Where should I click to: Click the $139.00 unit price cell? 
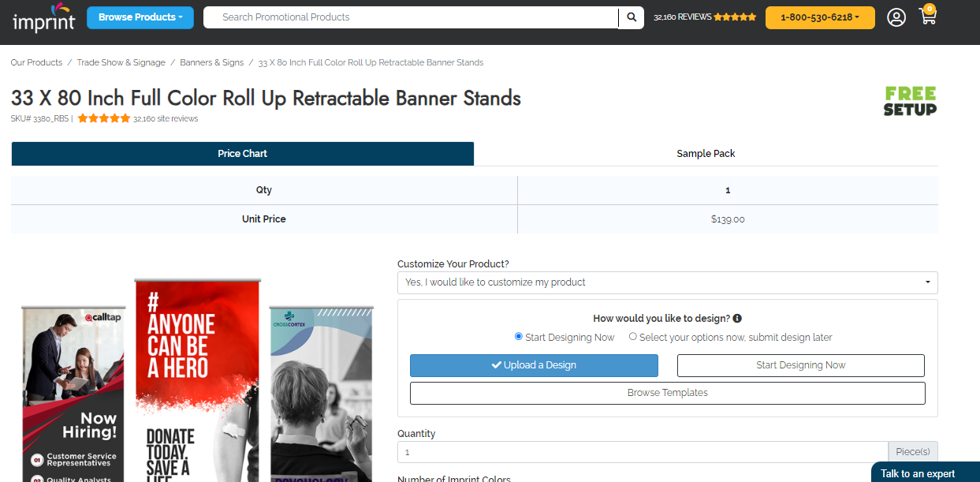coord(728,219)
